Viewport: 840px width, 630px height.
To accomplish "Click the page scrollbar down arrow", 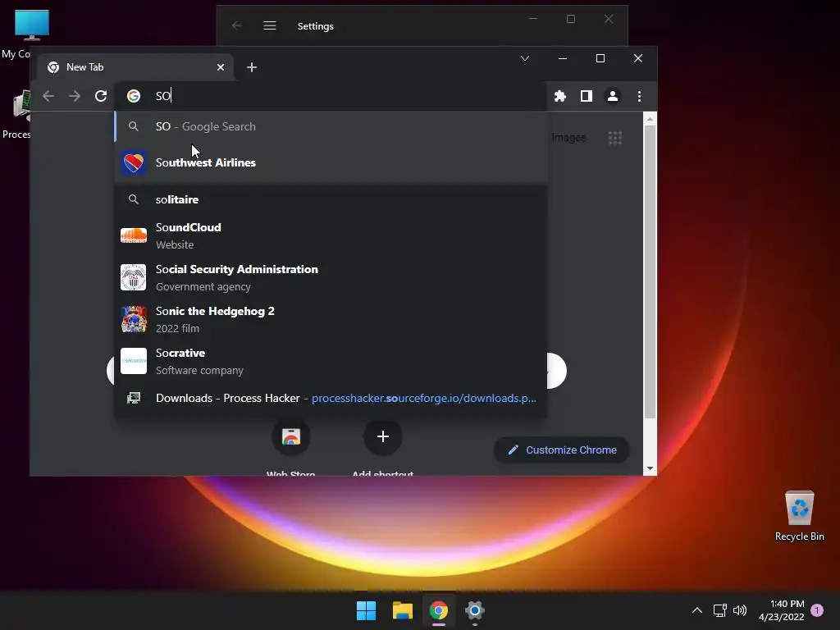I will (x=650, y=468).
